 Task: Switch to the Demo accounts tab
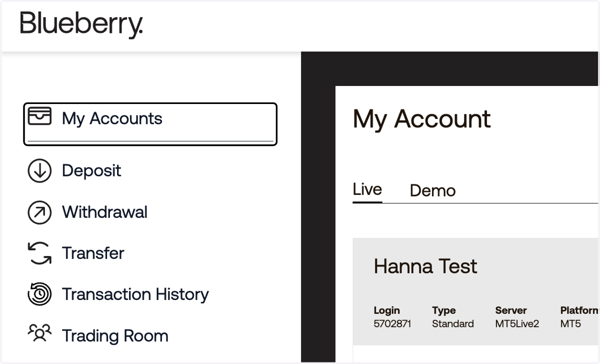pyautogui.click(x=432, y=191)
